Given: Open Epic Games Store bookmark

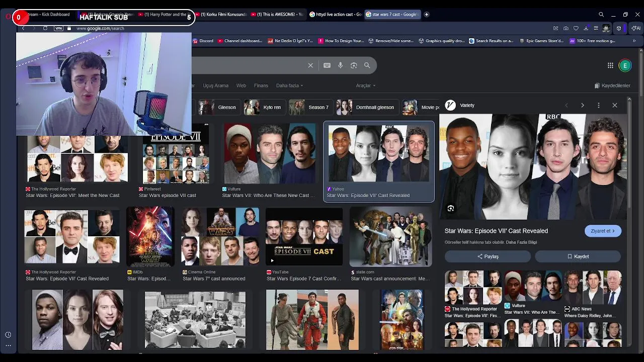Looking at the screenshot, I should [x=541, y=41].
